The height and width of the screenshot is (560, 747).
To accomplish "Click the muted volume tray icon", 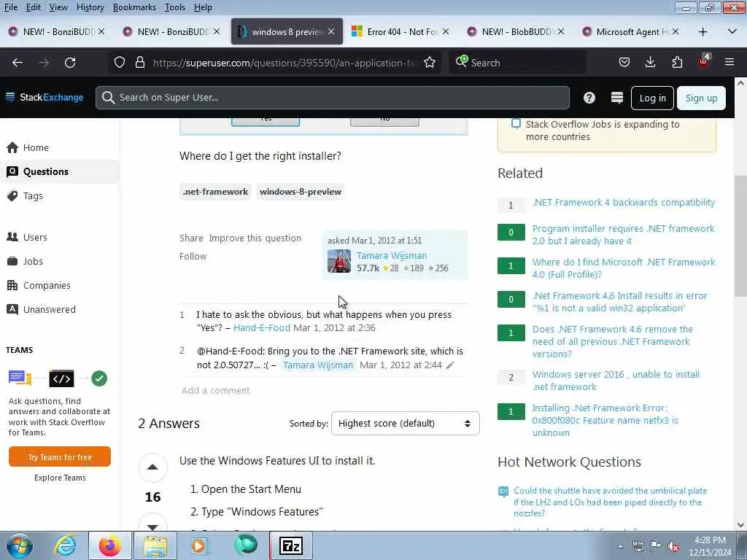I will pyautogui.click(x=673, y=546).
